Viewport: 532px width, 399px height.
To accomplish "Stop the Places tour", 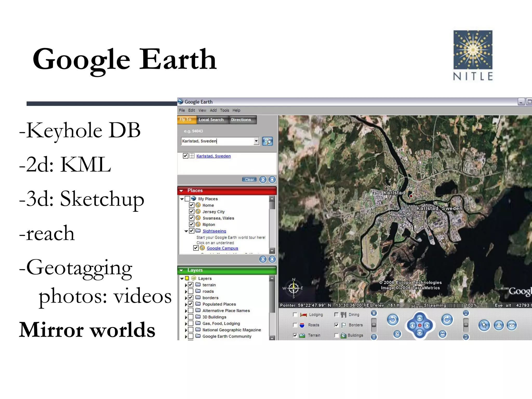I will [x=272, y=259].
